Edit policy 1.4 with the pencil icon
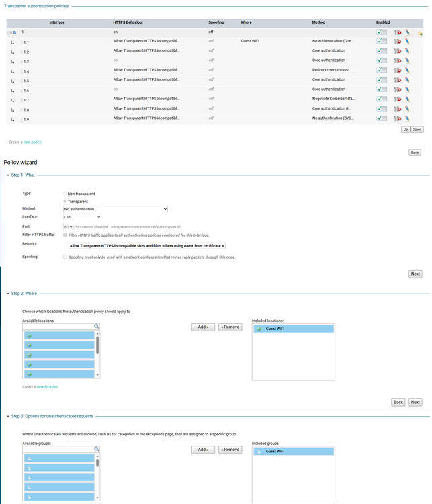The height and width of the screenshot is (504, 432). pyautogui.click(x=407, y=70)
